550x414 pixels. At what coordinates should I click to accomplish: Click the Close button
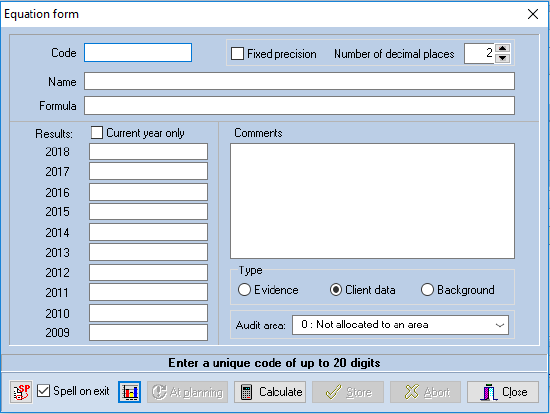tap(503, 392)
